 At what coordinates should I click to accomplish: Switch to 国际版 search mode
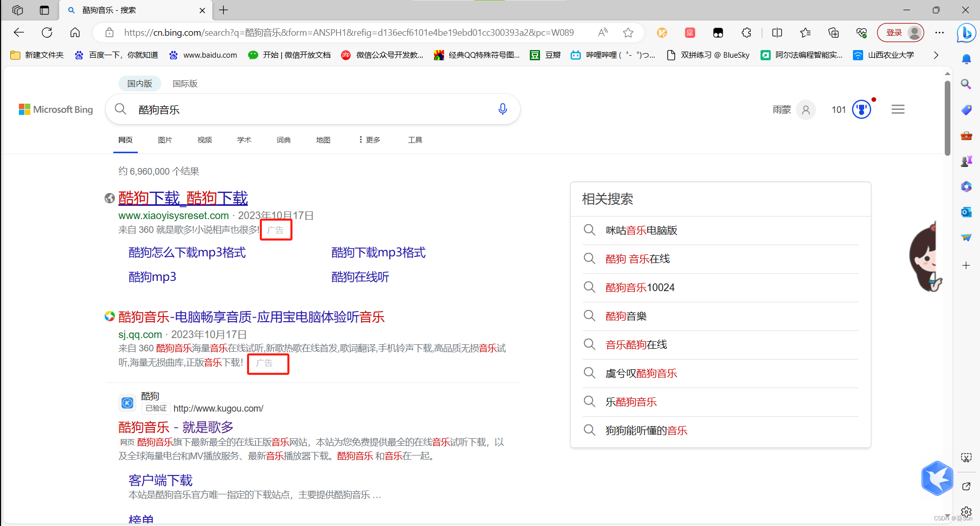pos(185,83)
